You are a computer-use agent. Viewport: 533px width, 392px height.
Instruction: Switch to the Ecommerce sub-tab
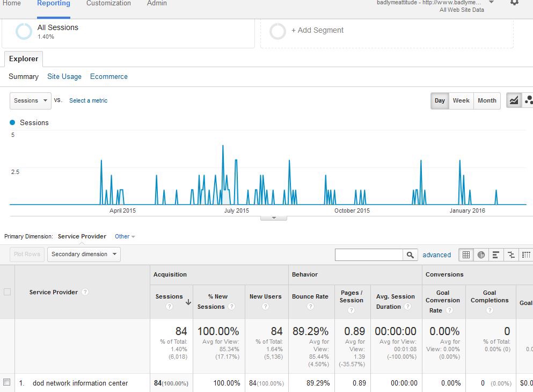pos(109,76)
